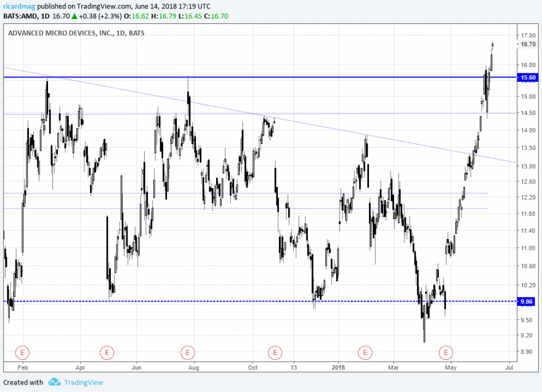542x392 pixels.
Task: Click the '13' label on the time axis
Action: tap(293, 367)
